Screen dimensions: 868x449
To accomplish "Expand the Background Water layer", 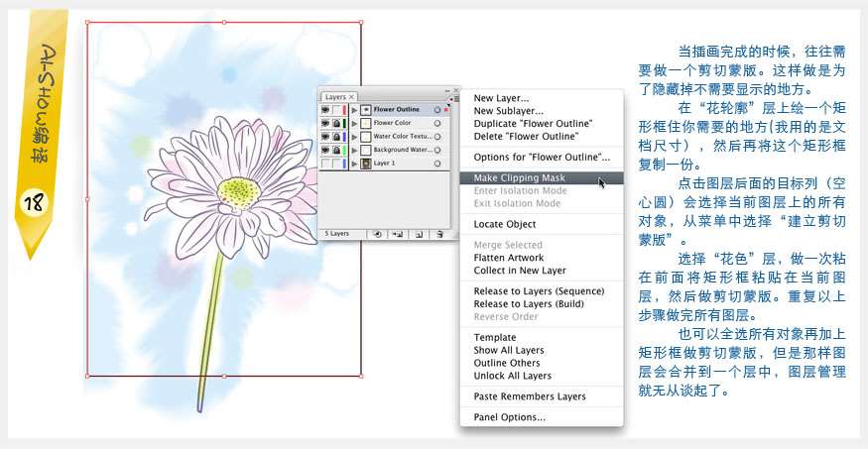I will tap(354, 151).
